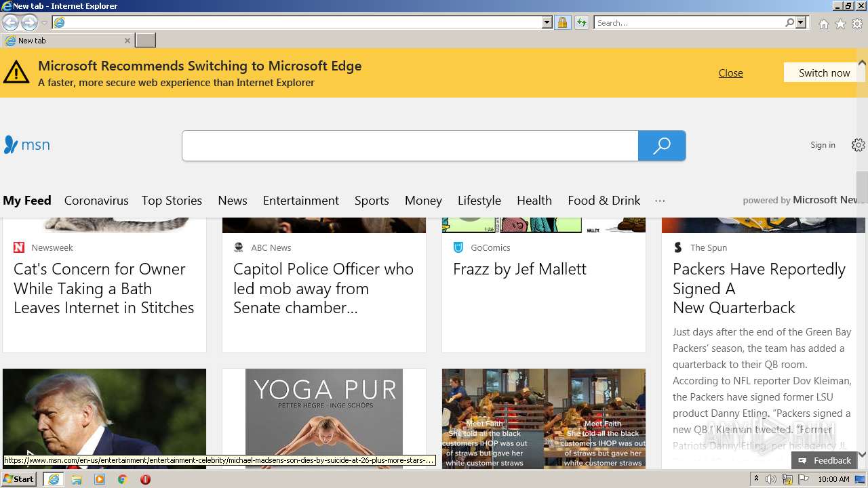The width and height of the screenshot is (868, 488).
Task: Open 'Frazz by Jef Mallett' comic
Action: point(519,269)
